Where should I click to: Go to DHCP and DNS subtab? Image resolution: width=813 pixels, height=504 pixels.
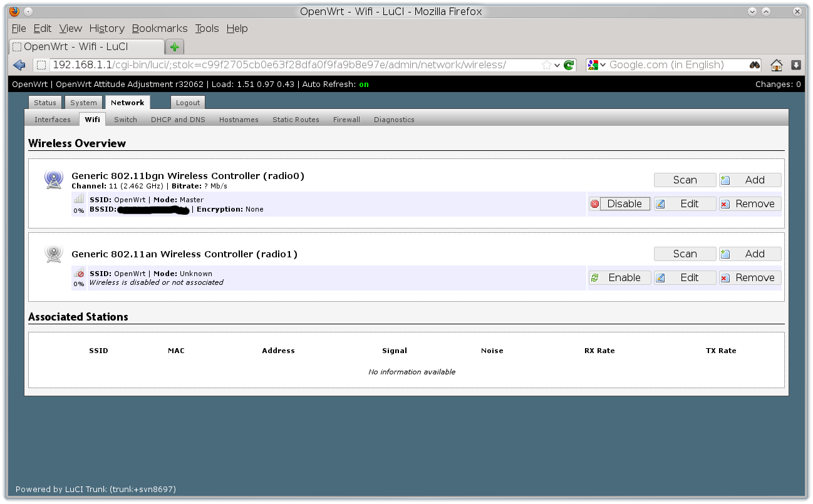click(178, 120)
